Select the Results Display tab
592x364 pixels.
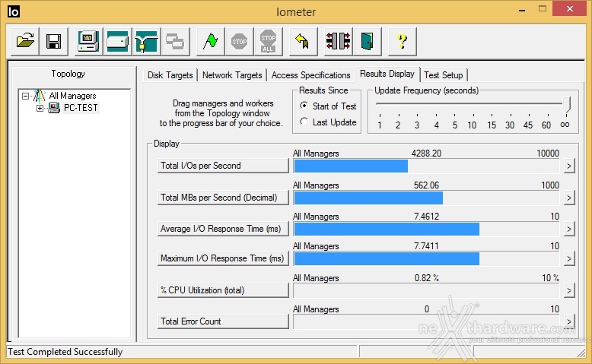pyautogui.click(x=387, y=74)
